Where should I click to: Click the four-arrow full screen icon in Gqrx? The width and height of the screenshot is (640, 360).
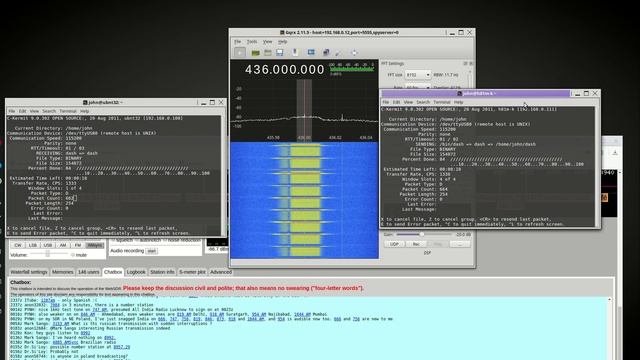[x=354, y=53]
